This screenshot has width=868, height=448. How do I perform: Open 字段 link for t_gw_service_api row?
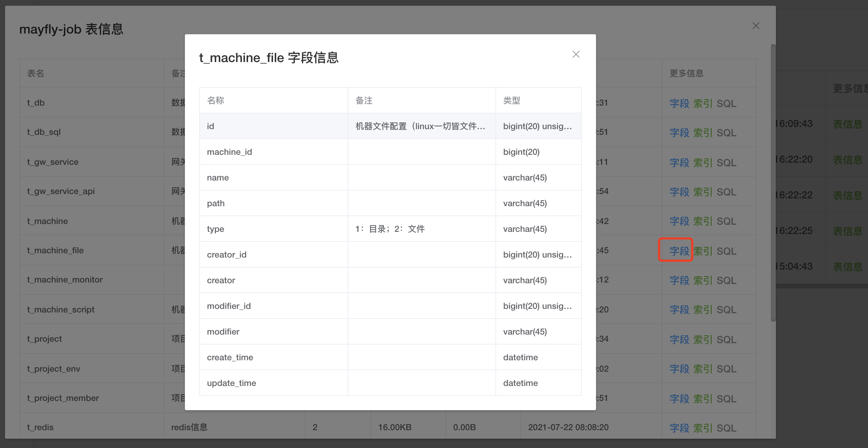[x=679, y=192]
